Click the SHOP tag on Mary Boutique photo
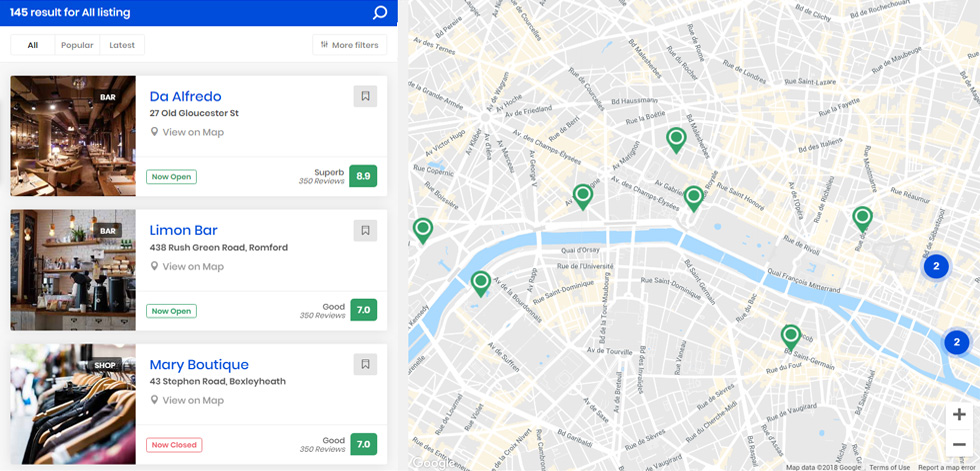The width and height of the screenshot is (980, 471). pos(104,365)
